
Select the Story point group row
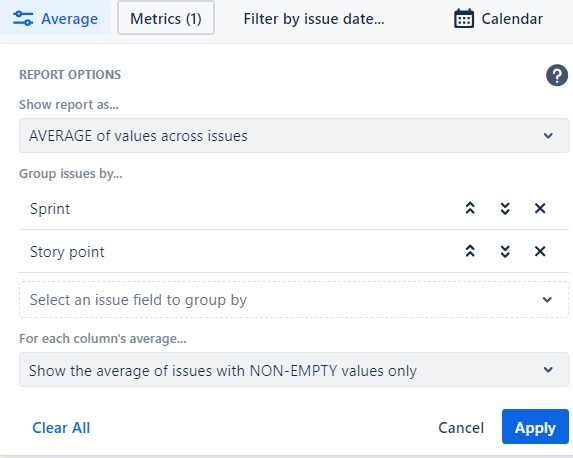pos(293,251)
